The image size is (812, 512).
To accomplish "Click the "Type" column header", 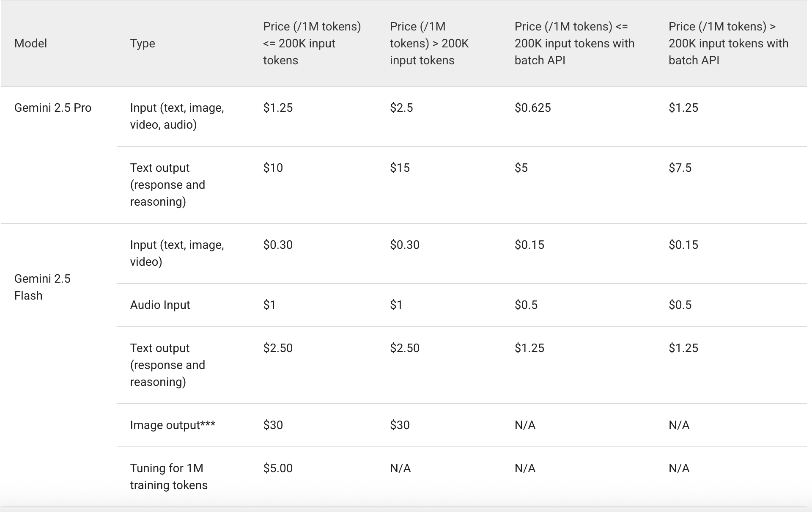I will 143,44.
